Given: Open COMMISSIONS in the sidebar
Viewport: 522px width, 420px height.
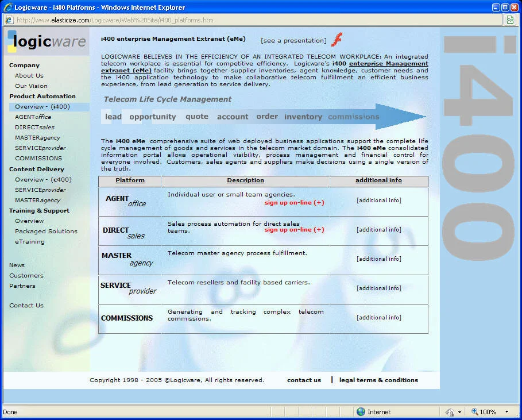Looking at the screenshot, I should click(38, 158).
